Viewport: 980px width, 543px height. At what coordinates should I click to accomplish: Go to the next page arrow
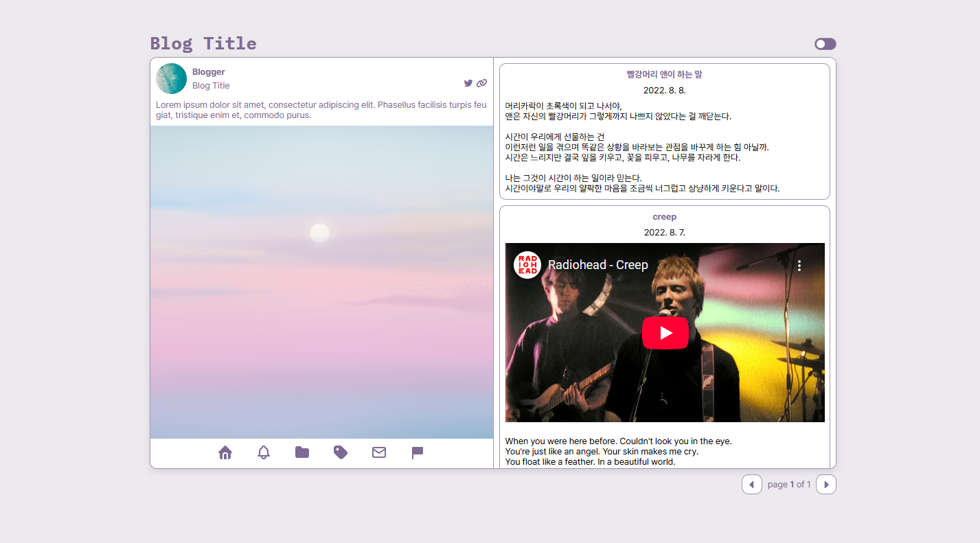coord(826,484)
